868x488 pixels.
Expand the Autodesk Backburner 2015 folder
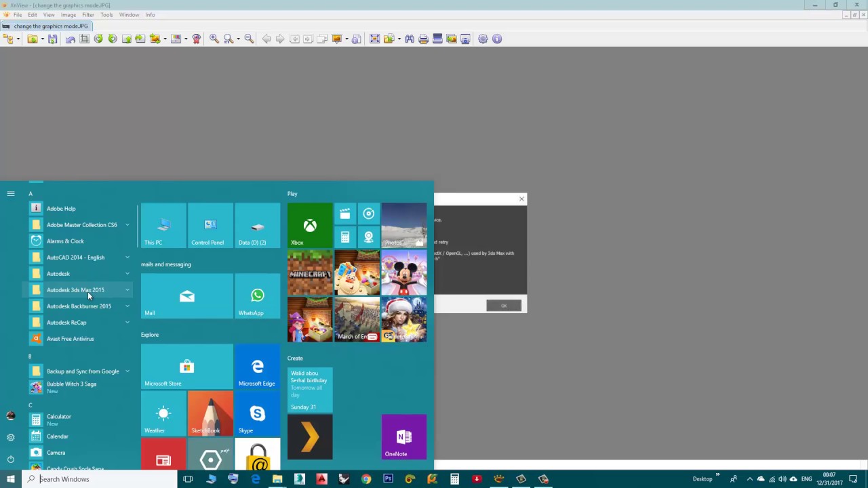point(127,306)
